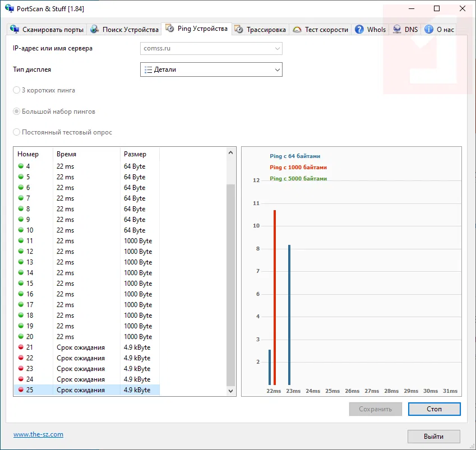Click the ping list scroll down arrow
Viewport: 476px width, 450px height.
pos(231,391)
